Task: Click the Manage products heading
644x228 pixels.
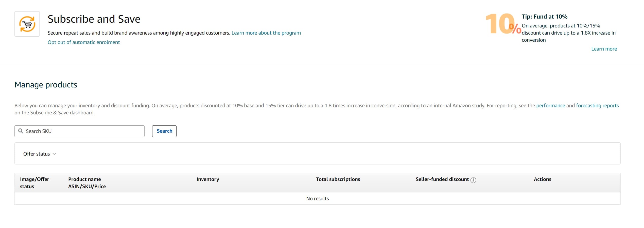Action: (46, 85)
